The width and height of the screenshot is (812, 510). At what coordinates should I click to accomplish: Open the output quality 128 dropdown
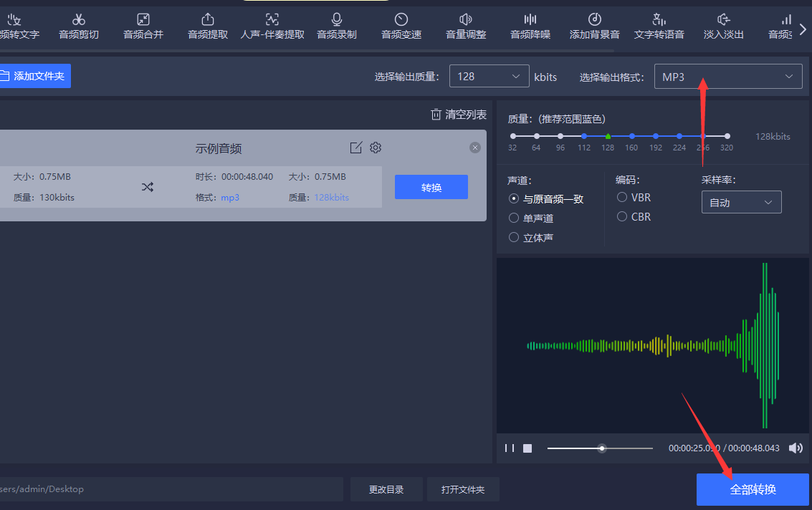pyautogui.click(x=489, y=76)
